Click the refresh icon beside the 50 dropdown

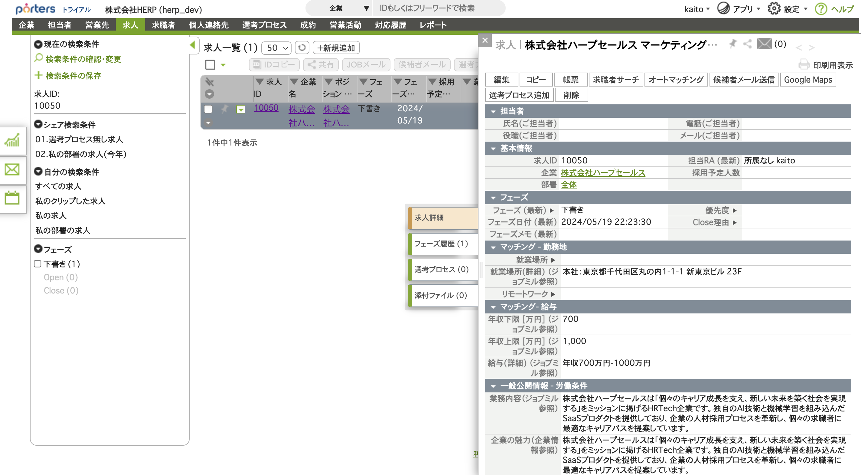coord(302,47)
